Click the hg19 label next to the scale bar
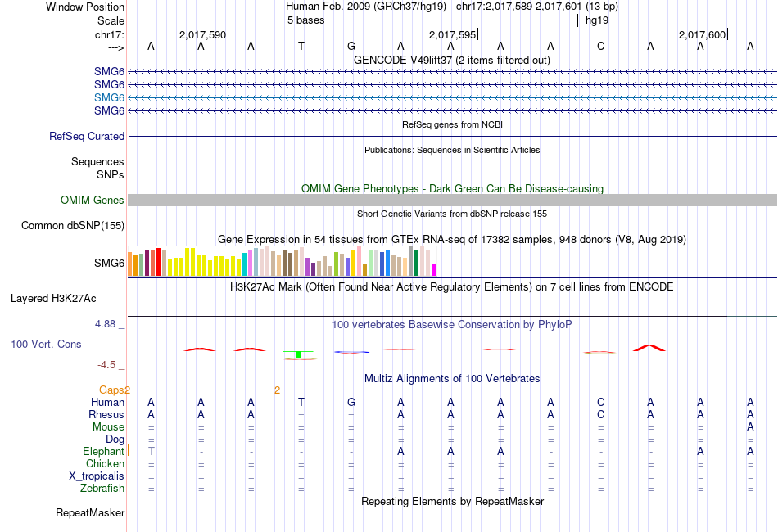The image size is (778, 532). click(x=597, y=20)
